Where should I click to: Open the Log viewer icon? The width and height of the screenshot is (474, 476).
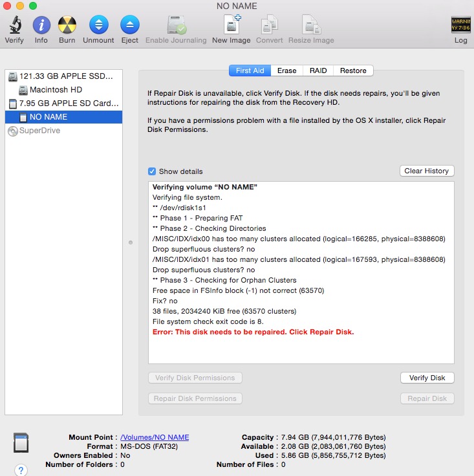point(460,25)
